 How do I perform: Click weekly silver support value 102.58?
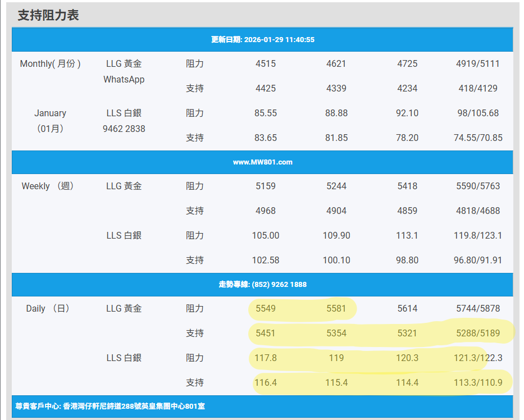pos(266,261)
